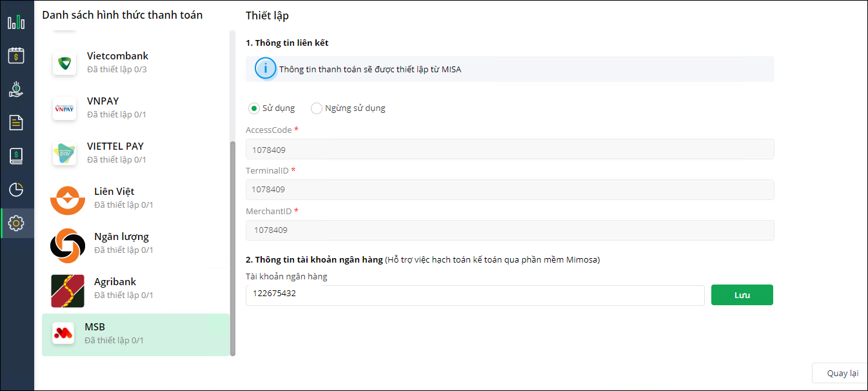
Task: Open the settings gear sidebar icon
Action: tap(16, 223)
